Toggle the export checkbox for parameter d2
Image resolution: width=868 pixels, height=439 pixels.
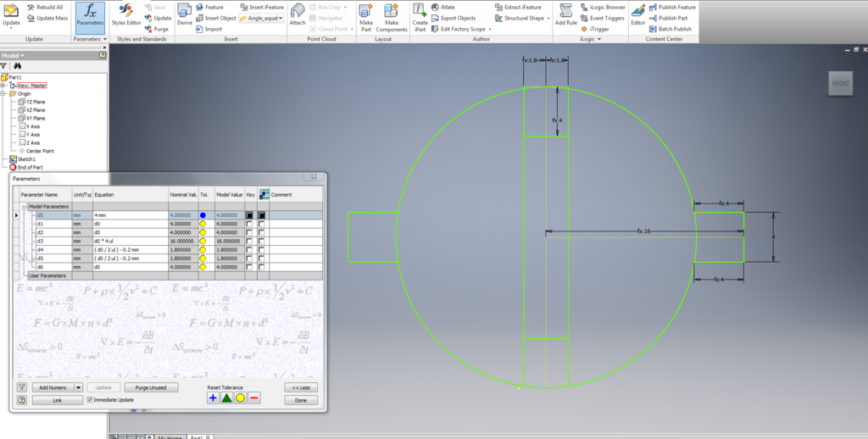tap(261, 232)
